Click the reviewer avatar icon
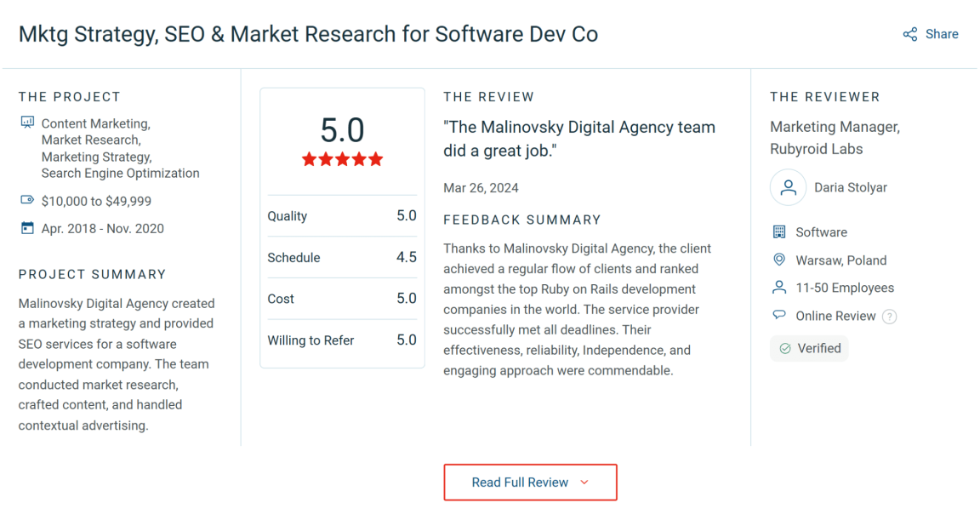 (788, 188)
